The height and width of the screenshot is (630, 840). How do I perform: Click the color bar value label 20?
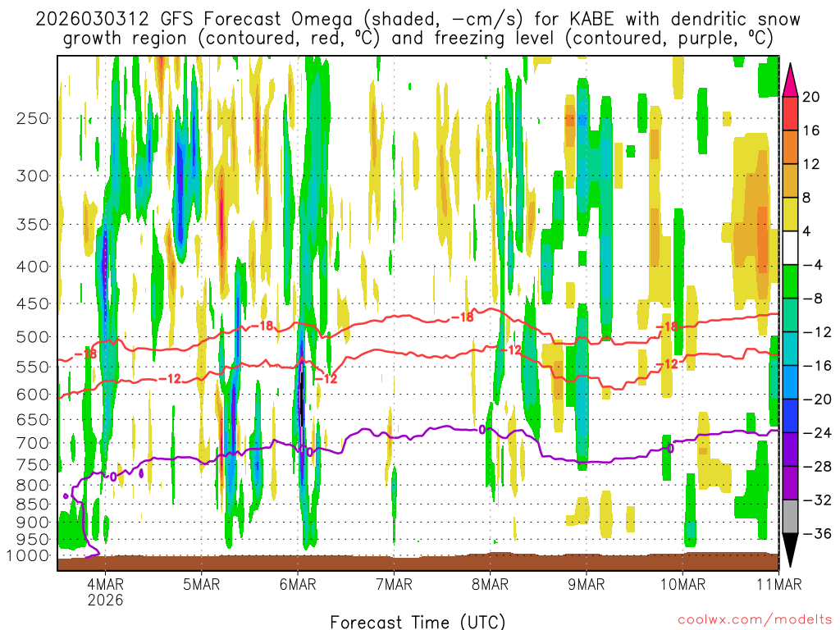click(x=811, y=97)
